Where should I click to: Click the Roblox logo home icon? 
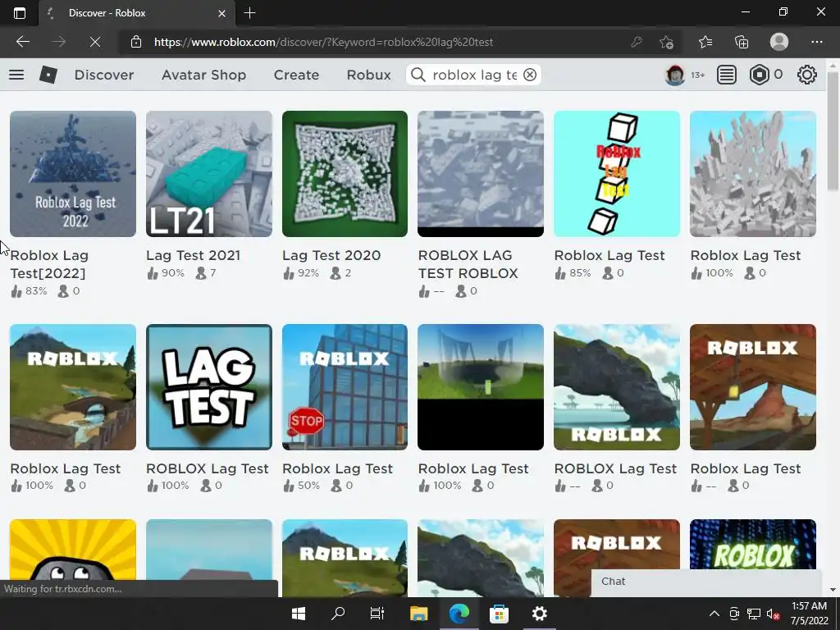tap(48, 75)
